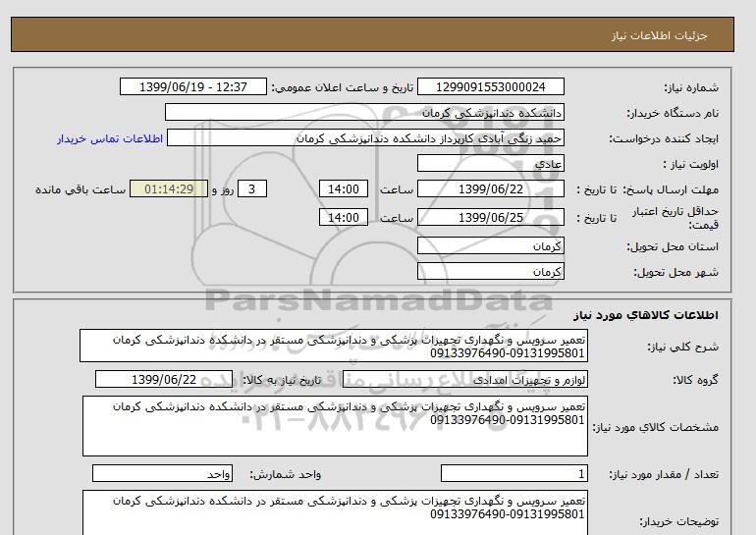Click the تاریخ نیاز به کالا date field
The width and height of the screenshot is (756, 535).
point(164,379)
